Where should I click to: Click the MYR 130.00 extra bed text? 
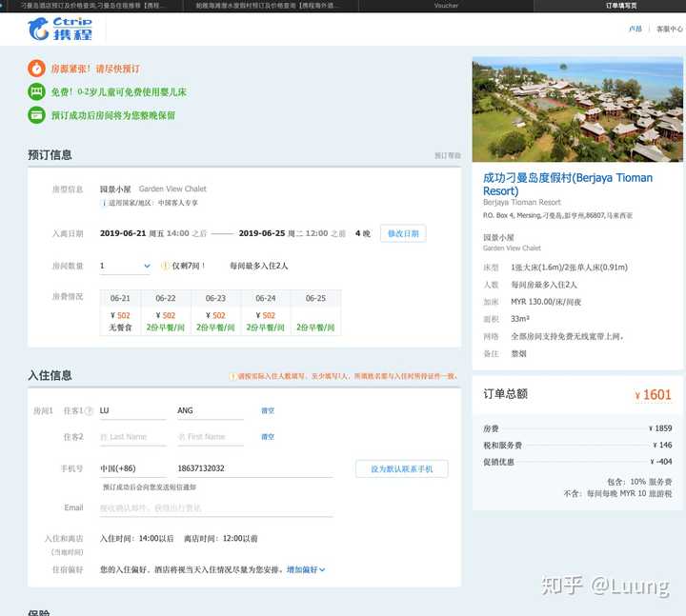click(546, 302)
